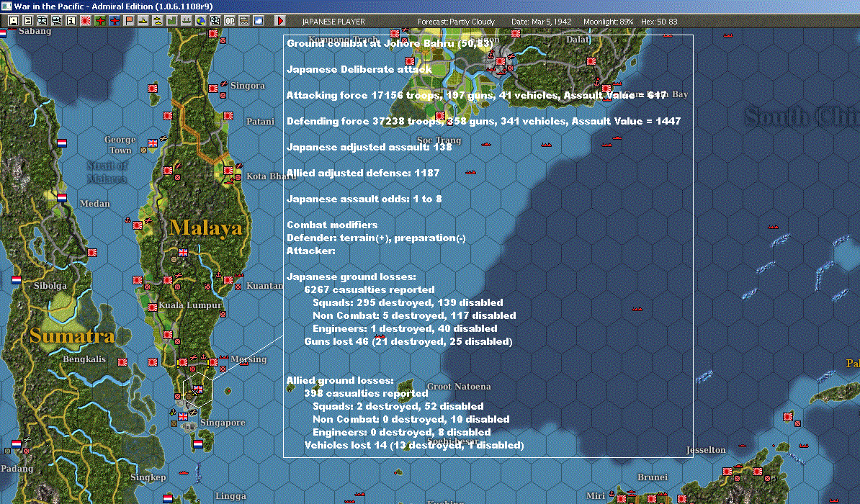Image resolution: width=860 pixels, height=504 pixels.
Task: Click the 'JAPANESE PLAYER' status label
Action: click(x=333, y=22)
